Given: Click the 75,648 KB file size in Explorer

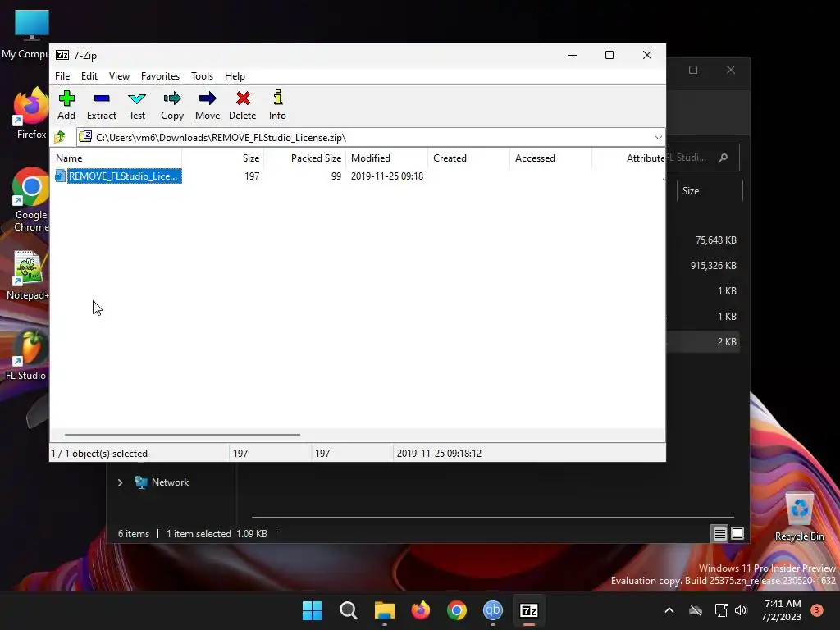Looking at the screenshot, I should [x=715, y=240].
